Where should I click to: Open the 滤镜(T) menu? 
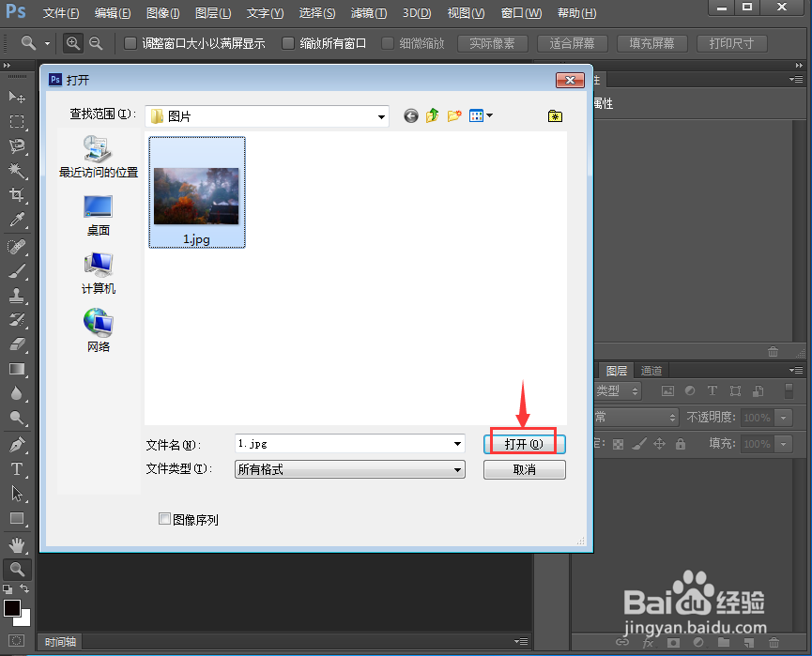pyautogui.click(x=369, y=13)
